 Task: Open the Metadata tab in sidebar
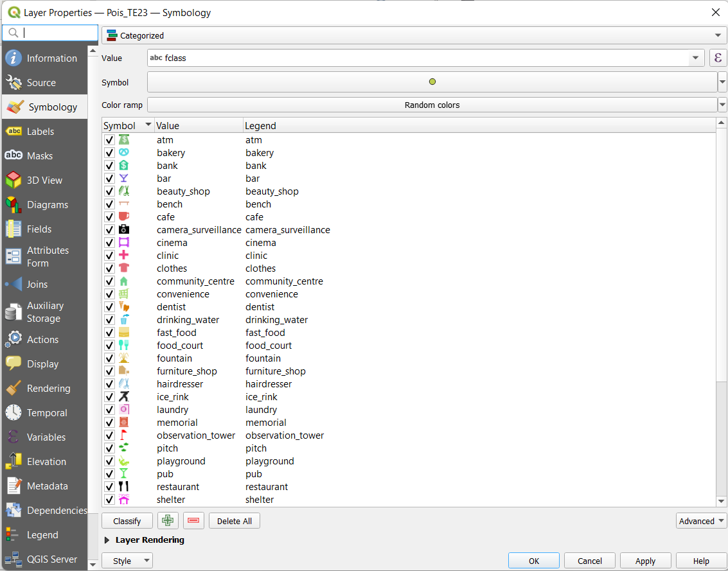tap(47, 486)
